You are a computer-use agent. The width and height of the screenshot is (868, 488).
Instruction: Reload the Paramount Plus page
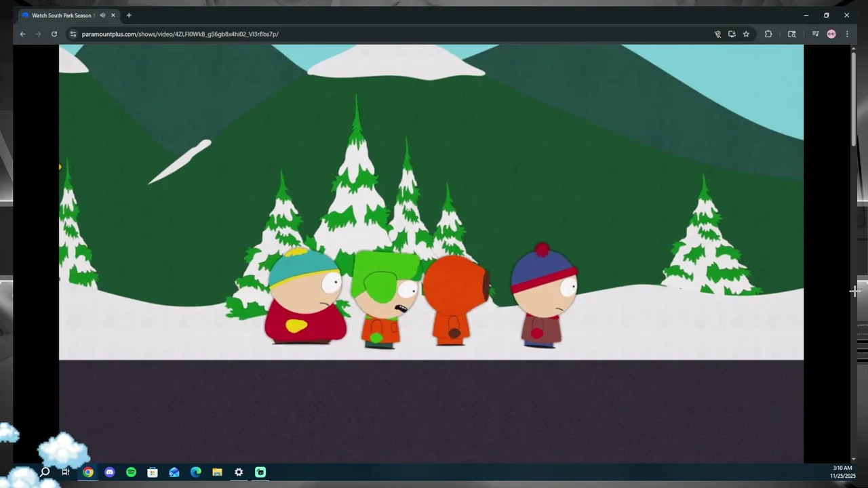[x=54, y=34]
